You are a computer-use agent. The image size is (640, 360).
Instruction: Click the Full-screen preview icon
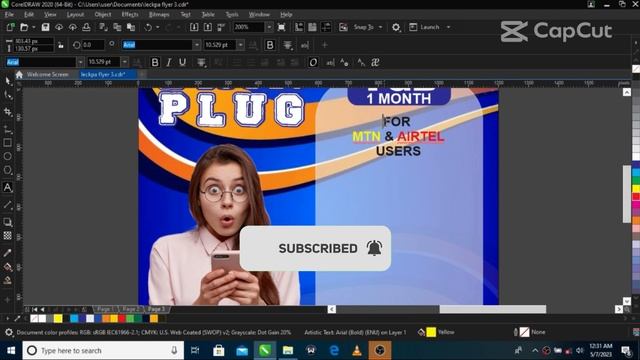click(281, 27)
